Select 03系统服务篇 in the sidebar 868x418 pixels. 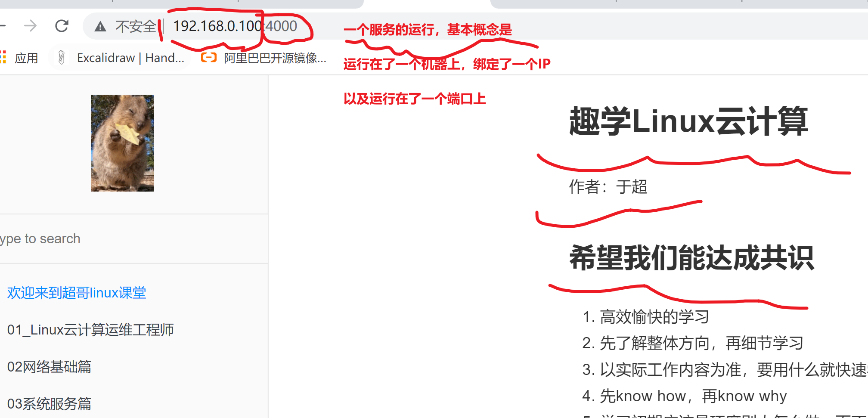coord(49,404)
